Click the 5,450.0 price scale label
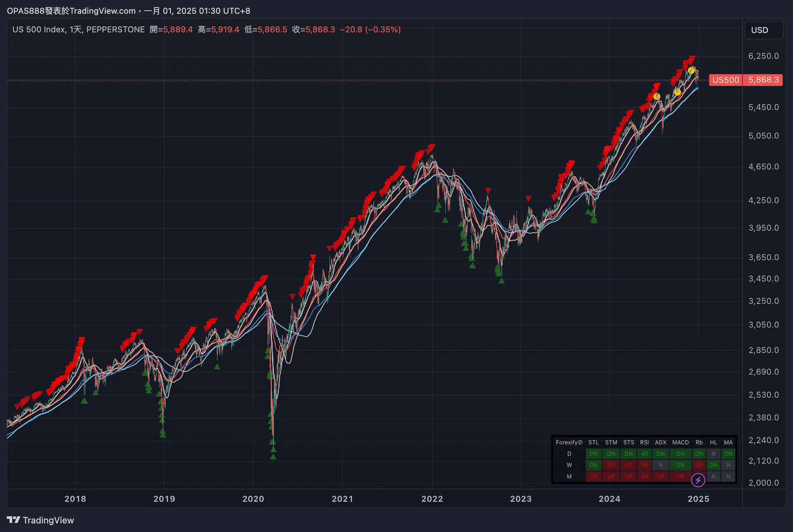This screenshot has height=532, width=793. click(x=764, y=107)
